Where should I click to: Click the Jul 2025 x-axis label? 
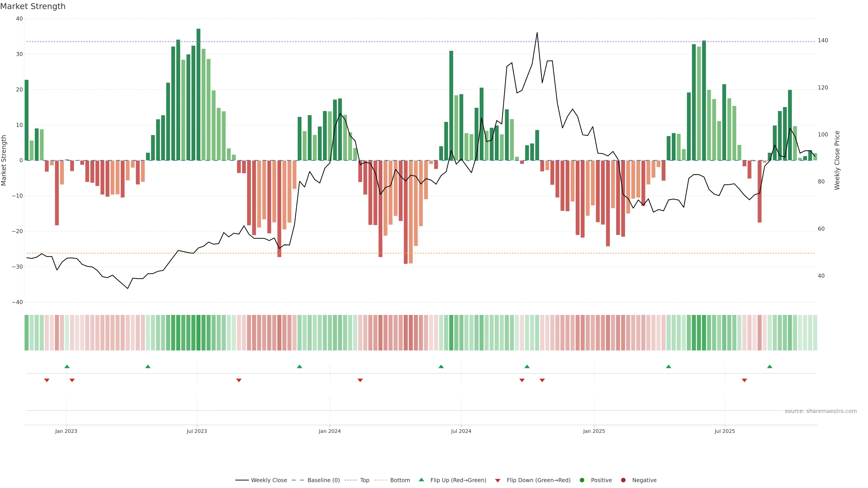click(x=725, y=431)
